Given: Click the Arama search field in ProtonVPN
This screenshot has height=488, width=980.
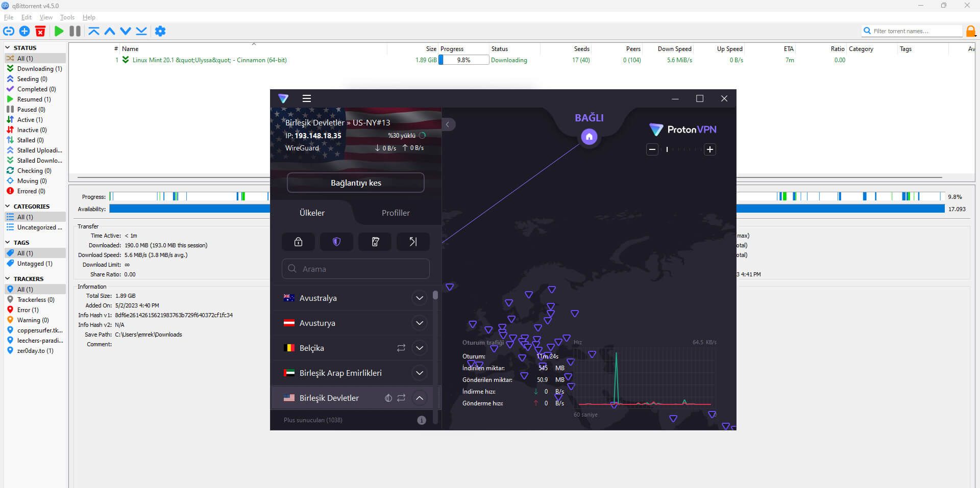Looking at the screenshot, I should pos(356,269).
